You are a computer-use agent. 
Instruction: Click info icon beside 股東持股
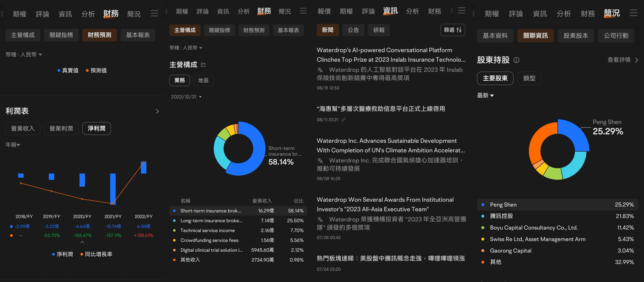516,60
